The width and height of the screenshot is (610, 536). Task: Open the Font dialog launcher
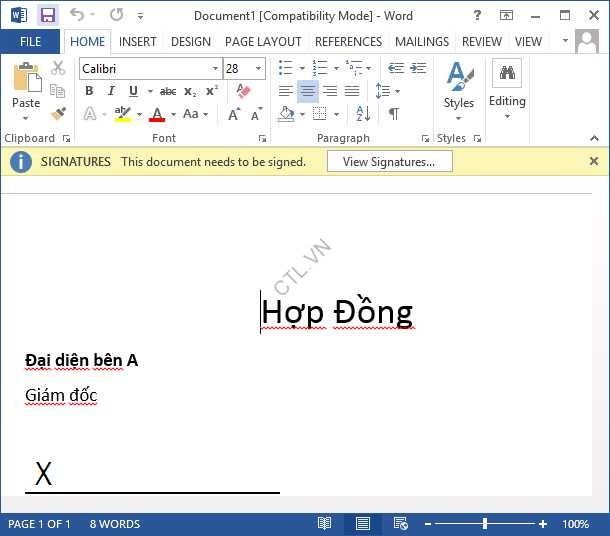coord(263,138)
